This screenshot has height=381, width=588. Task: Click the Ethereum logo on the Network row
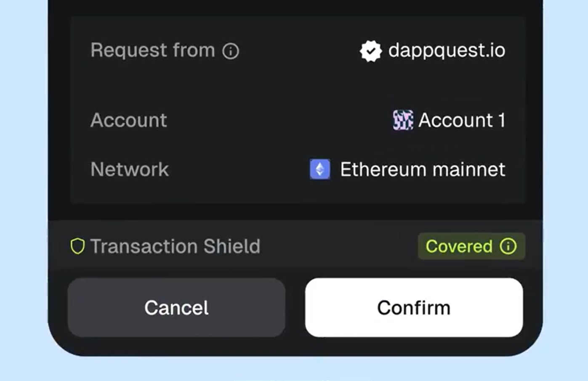(319, 169)
